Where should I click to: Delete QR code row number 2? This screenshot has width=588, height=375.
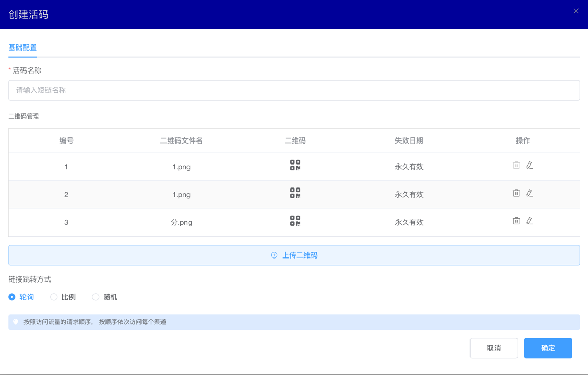pyautogui.click(x=516, y=193)
